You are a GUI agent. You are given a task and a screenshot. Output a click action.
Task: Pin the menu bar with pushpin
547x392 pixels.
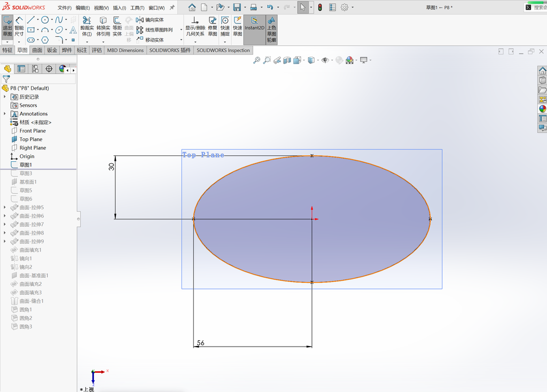(x=172, y=7)
